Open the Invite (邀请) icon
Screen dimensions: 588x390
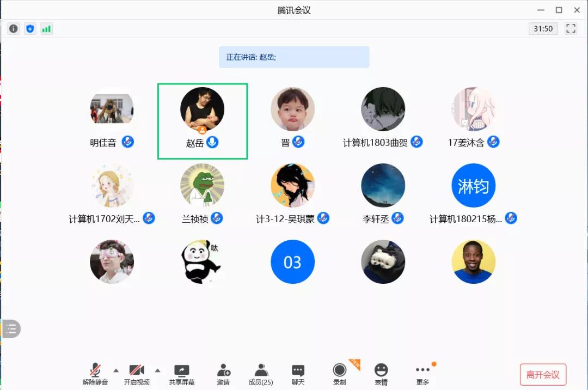click(x=223, y=373)
